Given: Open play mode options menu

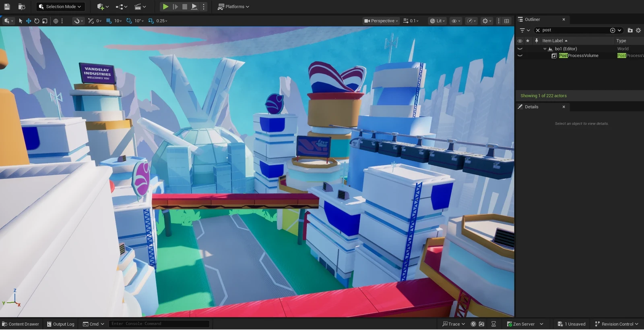Looking at the screenshot, I should coord(204,6).
